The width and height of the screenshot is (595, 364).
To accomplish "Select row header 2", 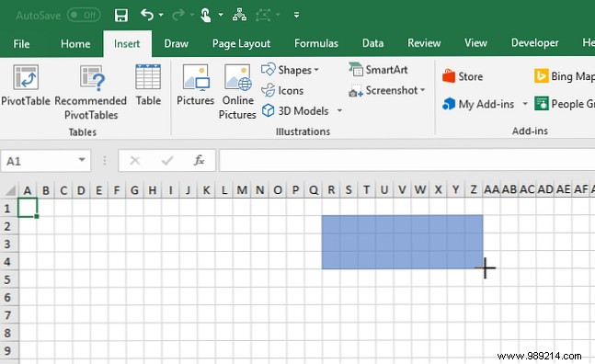I will point(7,226).
